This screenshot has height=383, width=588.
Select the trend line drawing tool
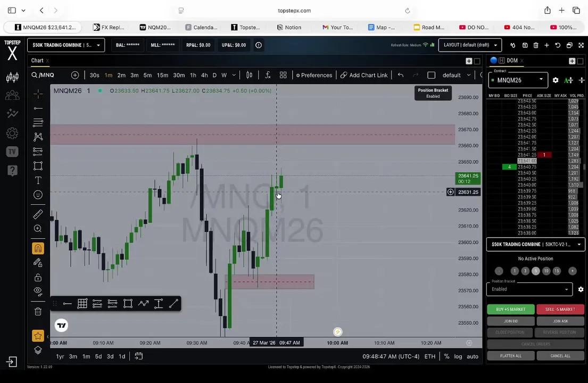tap(38, 109)
